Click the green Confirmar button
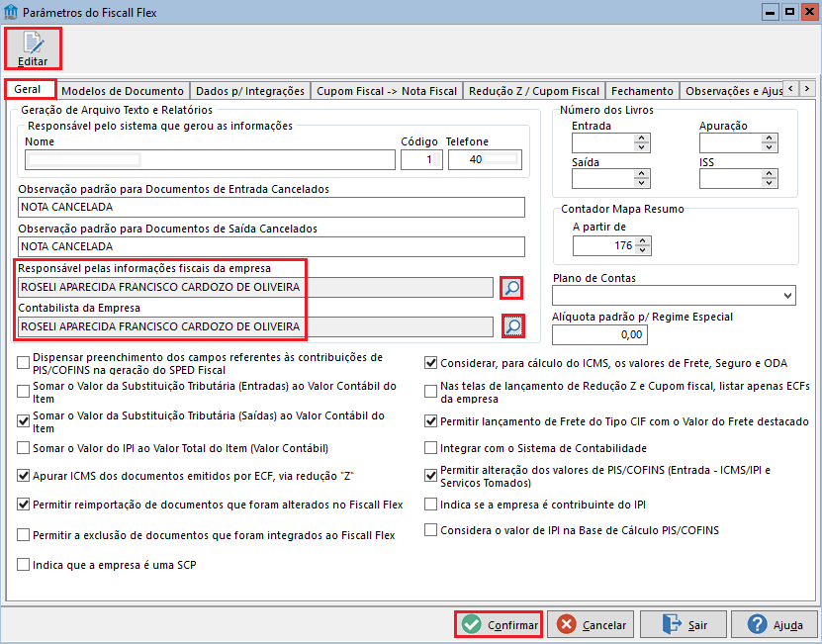Image resolution: width=822 pixels, height=644 pixels. tap(498, 624)
